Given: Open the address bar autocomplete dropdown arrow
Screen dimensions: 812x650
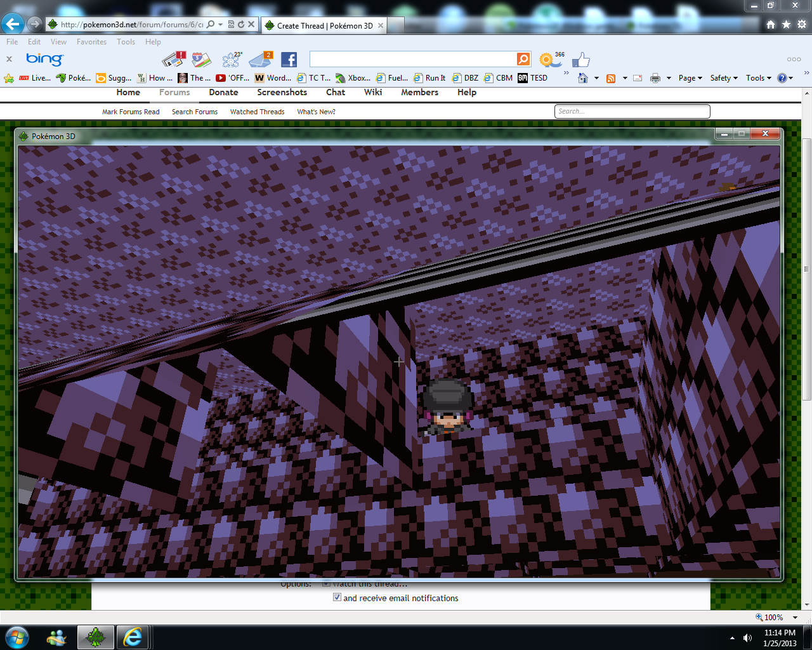Looking at the screenshot, I should [220, 25].
